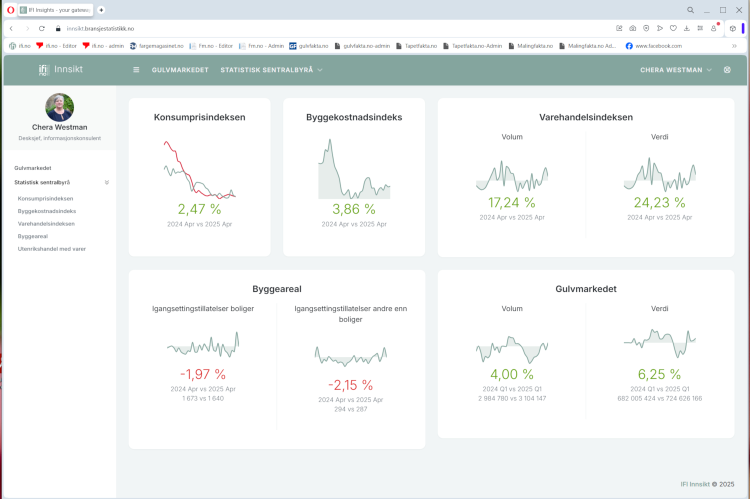This screenshot has height=499, width=750.
Task: Collapse Statistisk sentralbyrå sidebar section chevron
Action: pyautogui.click(x=107, y=183)
